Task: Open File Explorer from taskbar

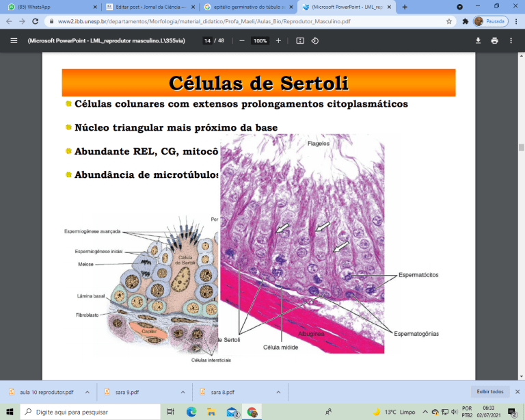Action: coord(211,412)
